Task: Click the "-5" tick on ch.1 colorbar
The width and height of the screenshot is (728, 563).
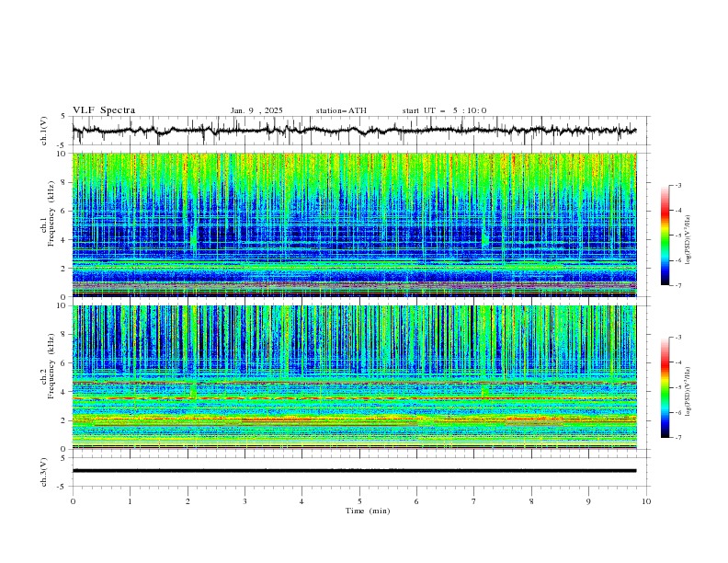Action: (677, 236)
